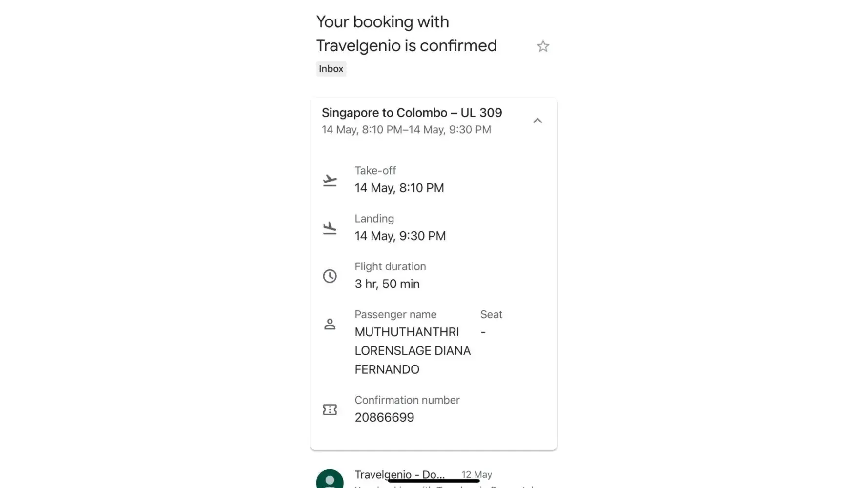Click the landing time 14 May, 9:30 PM

coord(400,236)
